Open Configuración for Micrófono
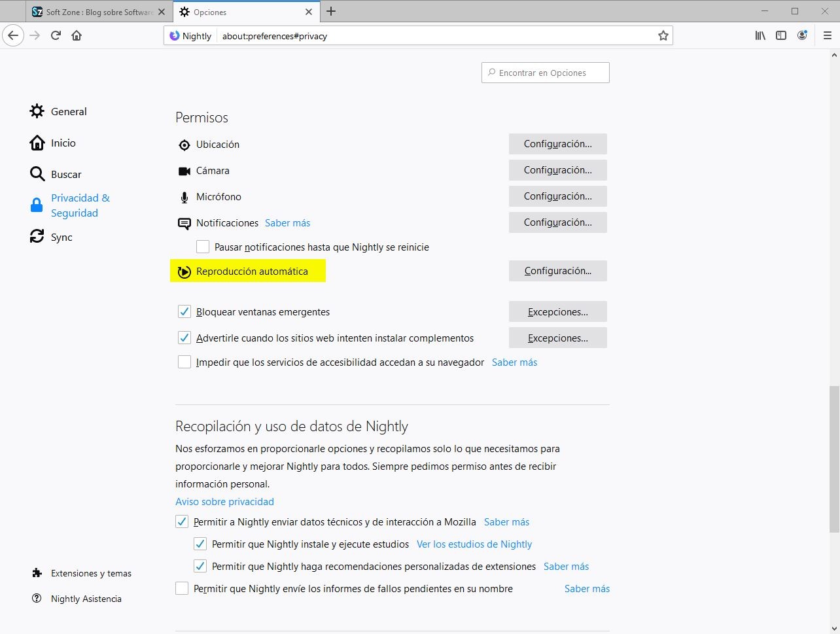 (x=558, y=196)
